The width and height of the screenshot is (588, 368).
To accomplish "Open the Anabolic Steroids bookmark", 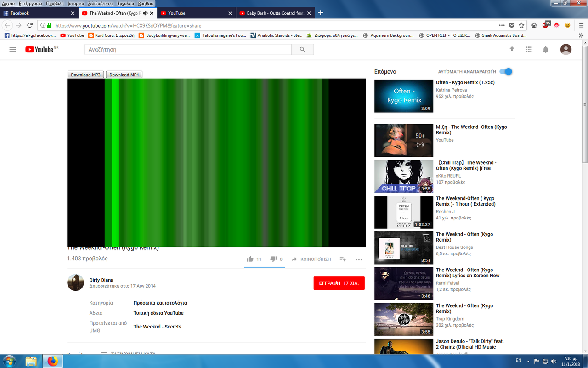I will pyautogui.click(x=277, y=35).
